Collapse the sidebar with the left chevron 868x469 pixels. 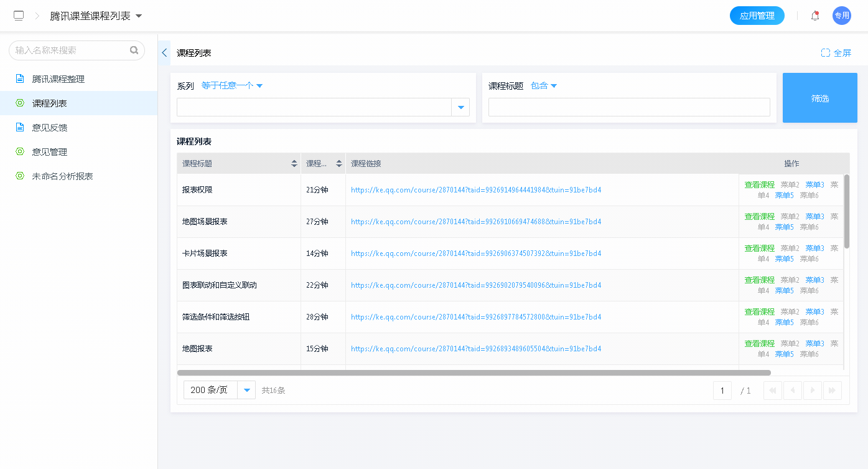point(164,53)
